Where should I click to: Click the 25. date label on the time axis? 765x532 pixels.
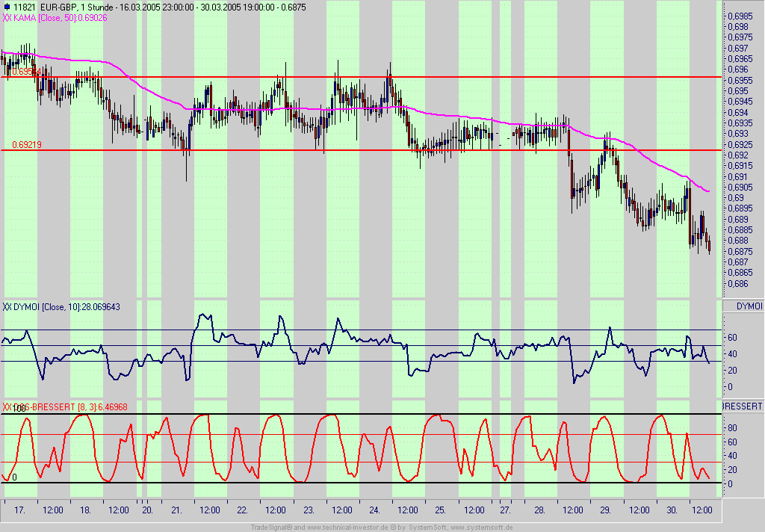440,510
